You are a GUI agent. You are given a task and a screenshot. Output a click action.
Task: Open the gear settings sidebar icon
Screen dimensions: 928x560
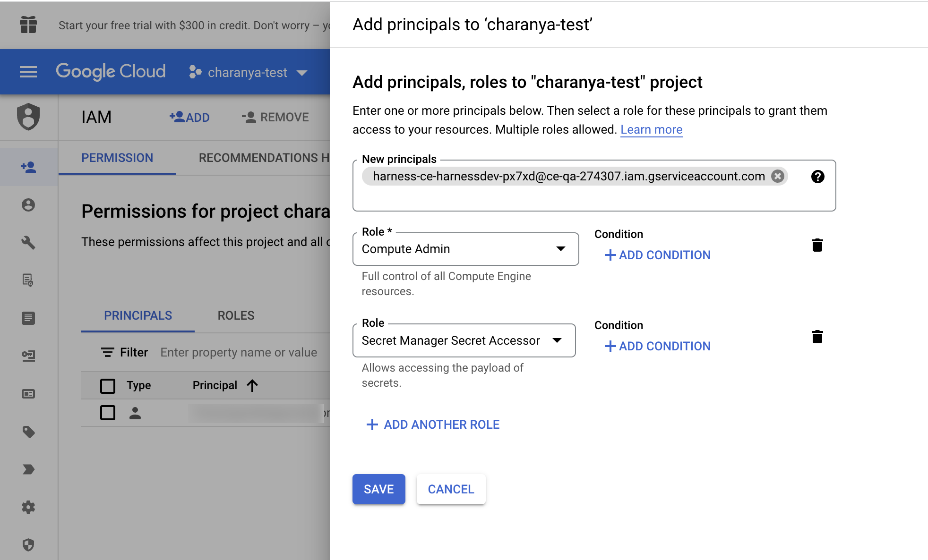[28, 507]
